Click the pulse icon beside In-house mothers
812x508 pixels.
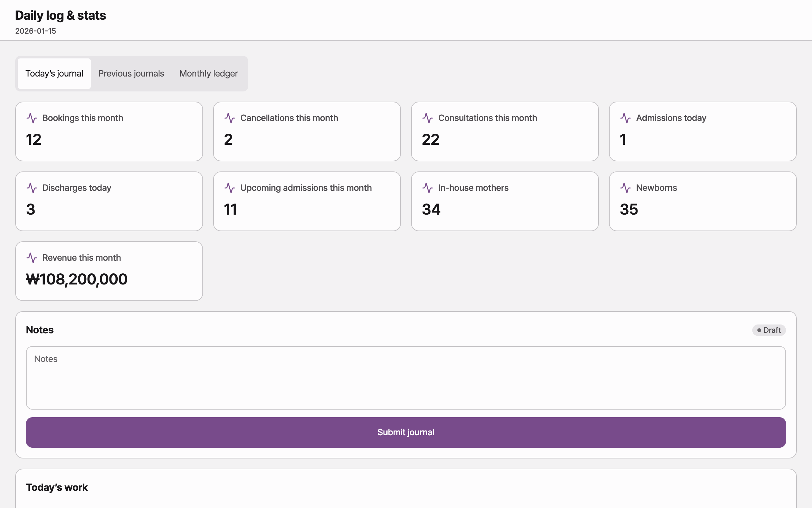point(428,188)
